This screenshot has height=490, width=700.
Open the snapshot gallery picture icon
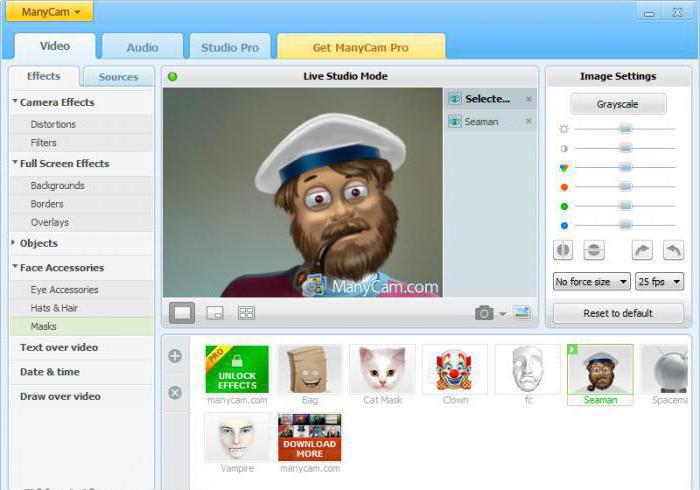522,312
